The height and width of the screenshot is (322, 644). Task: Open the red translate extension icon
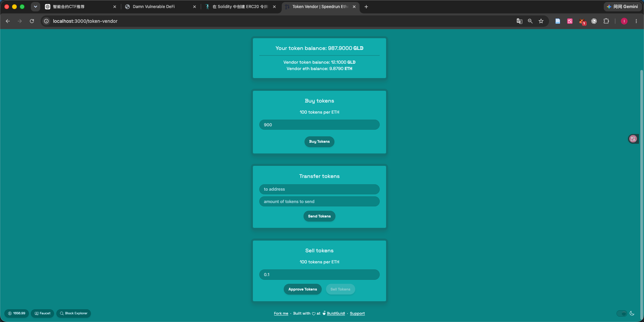570,21
